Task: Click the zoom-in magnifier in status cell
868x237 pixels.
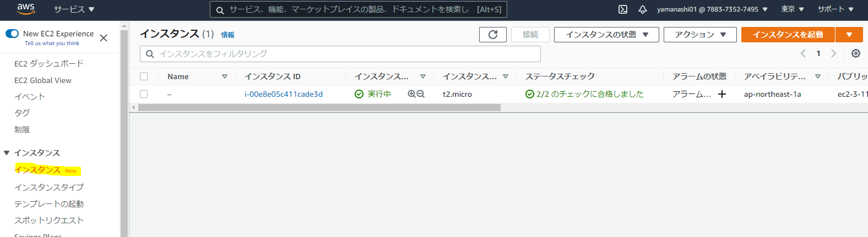Action: [x=411, y=94]
